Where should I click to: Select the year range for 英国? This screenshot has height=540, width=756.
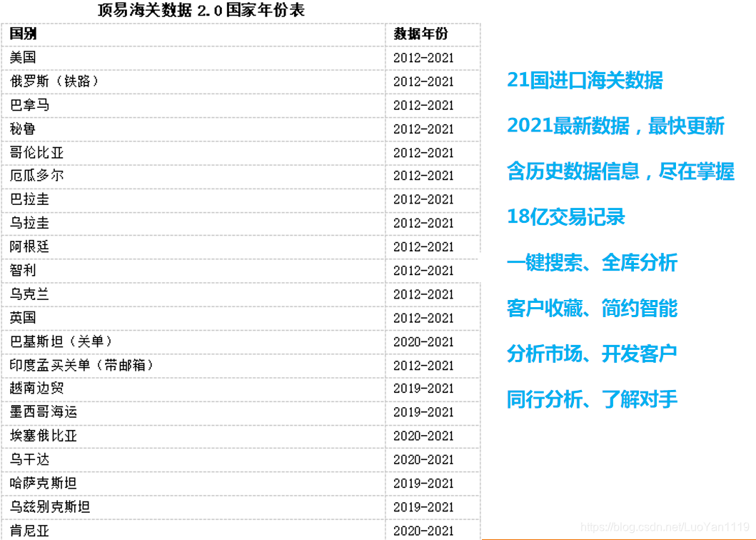(423, 318)
